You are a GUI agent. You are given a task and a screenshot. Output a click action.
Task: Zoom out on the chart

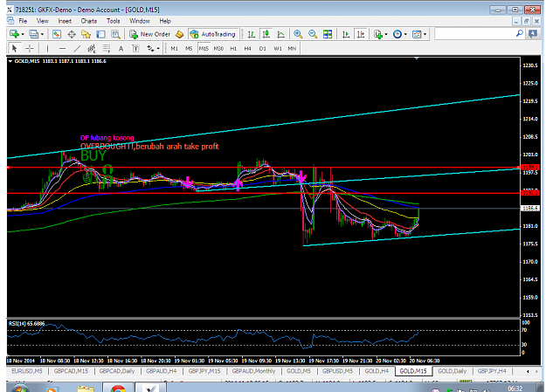[x=313, y=34]
